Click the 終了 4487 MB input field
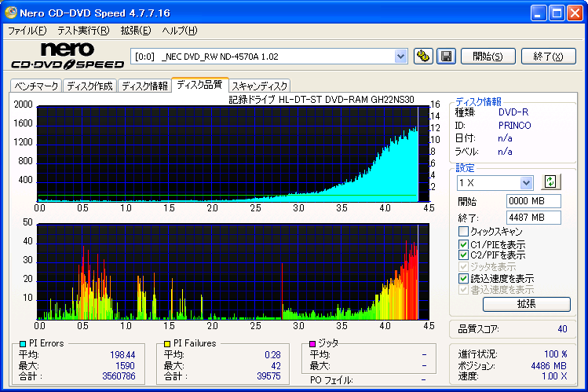The width and height of the screenshot is (588, 392). pos(534,217)
